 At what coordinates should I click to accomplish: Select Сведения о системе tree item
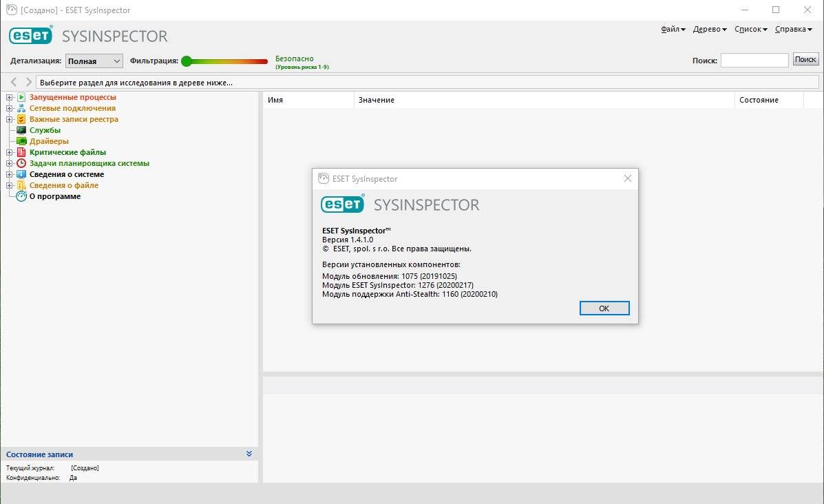67,174
